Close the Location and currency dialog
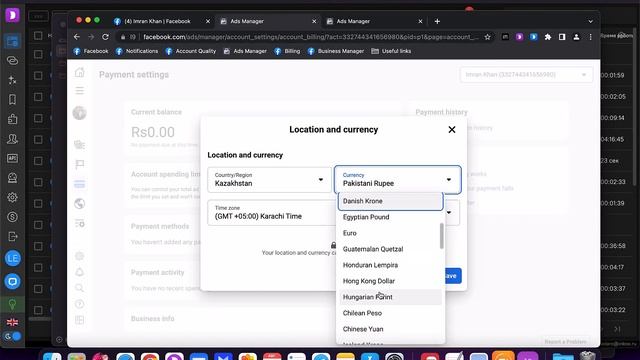Image resolution: width=640 pixels, height=360 pixels. pyautogui.click(x=451, y=130)
